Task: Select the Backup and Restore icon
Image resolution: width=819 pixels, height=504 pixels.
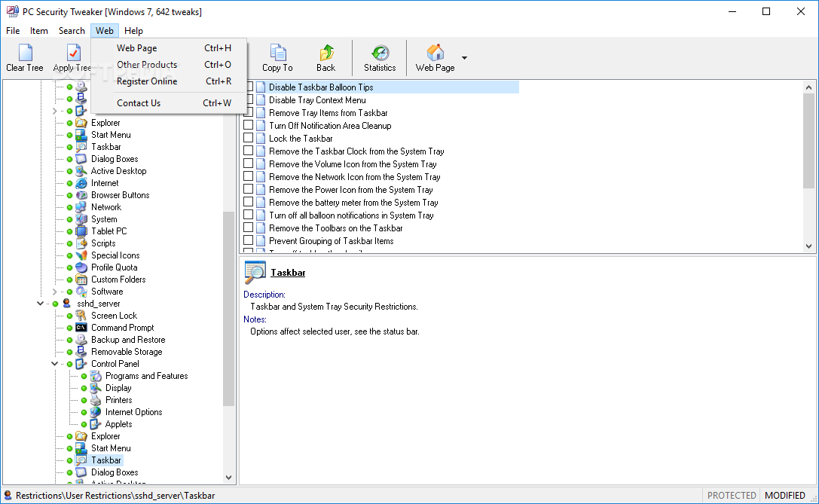Action: 81,340
